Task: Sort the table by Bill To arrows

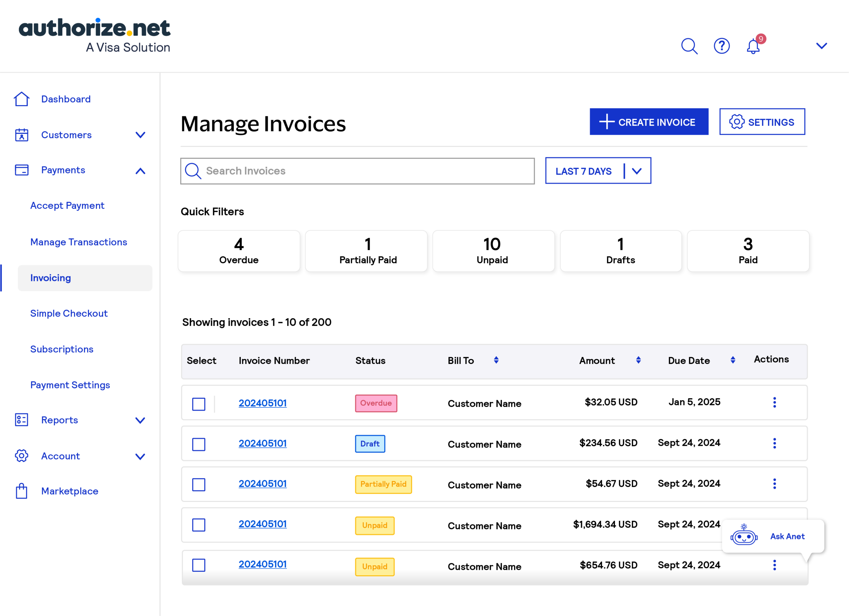Action: [496, 360]
